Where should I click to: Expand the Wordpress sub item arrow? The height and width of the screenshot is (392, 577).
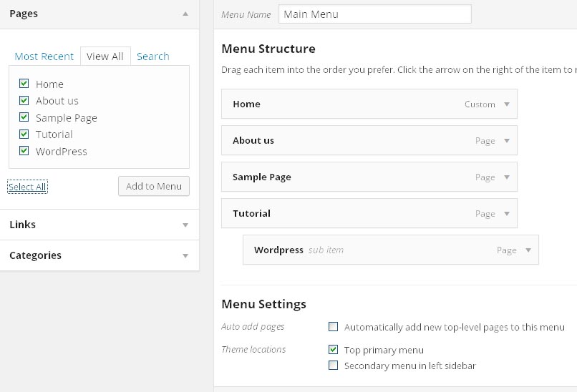528,250
